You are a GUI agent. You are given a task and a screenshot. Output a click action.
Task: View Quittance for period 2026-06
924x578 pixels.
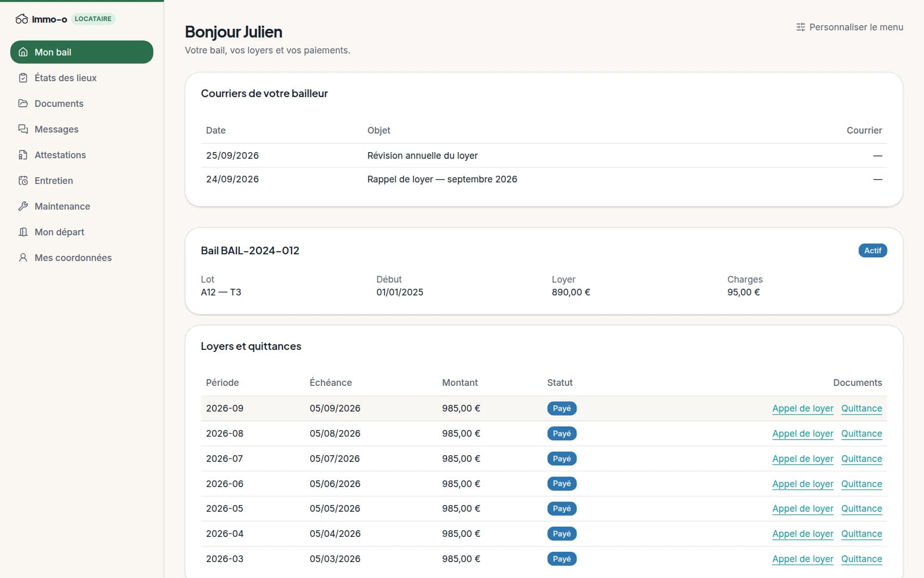pos(861,484)
